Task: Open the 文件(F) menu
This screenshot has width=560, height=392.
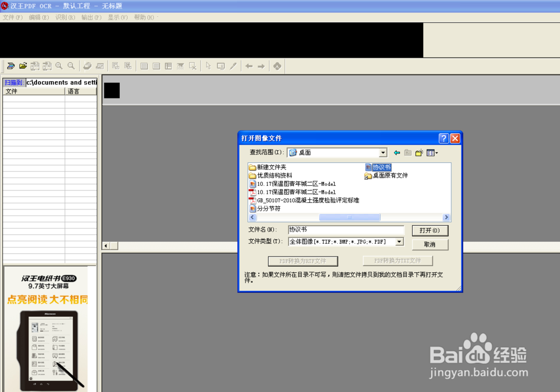Action: click(12, 17)
